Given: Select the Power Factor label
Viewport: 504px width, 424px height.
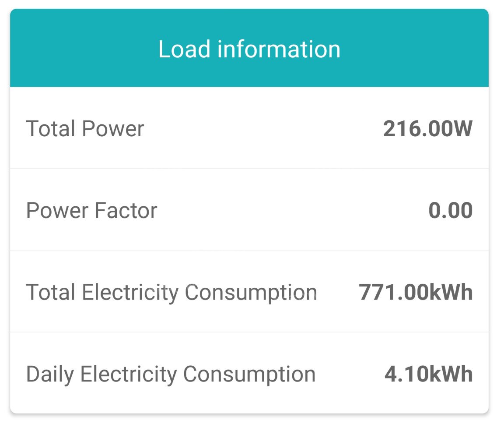Looking at the screenshot, I should 91,211.
